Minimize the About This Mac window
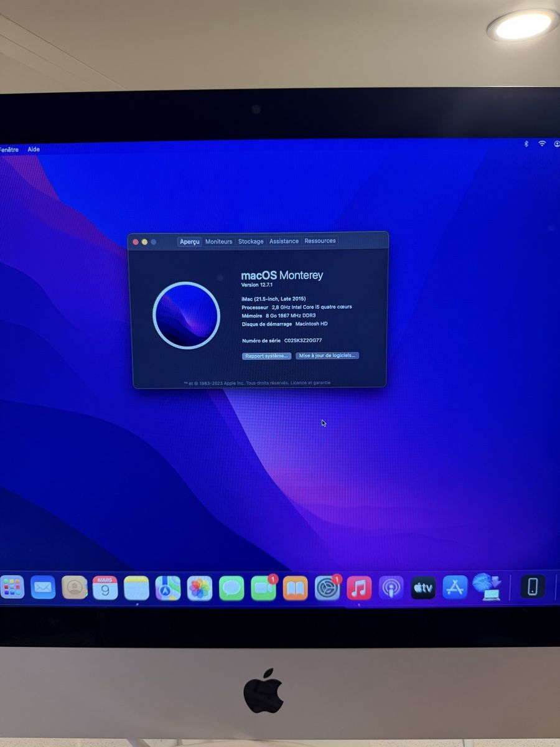560x747 pixels. tap(144, 242)
